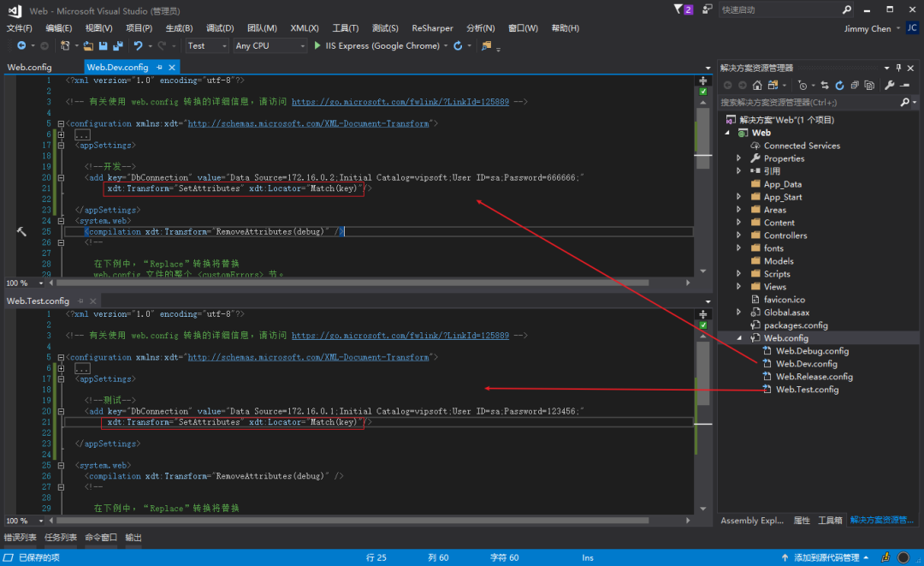924x566 pixels.
Task: Select Web.Release.config in Solution Explorer
Action: [814, 376]
